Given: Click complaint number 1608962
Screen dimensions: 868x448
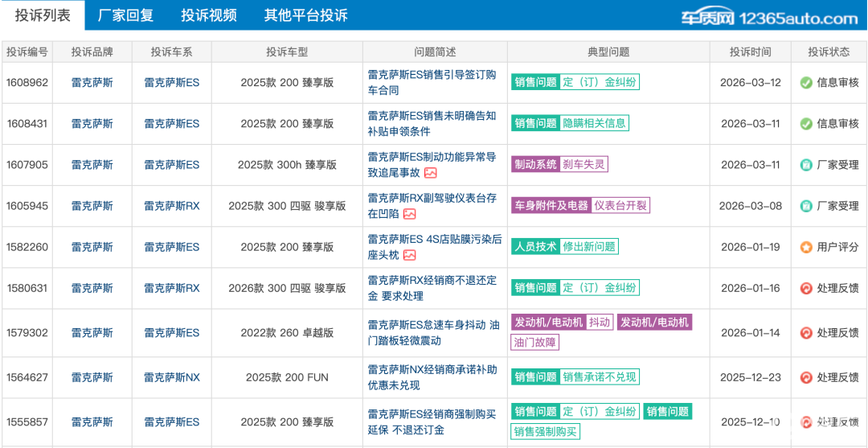Looking at the screenshot, I should (x=27, y=83).
